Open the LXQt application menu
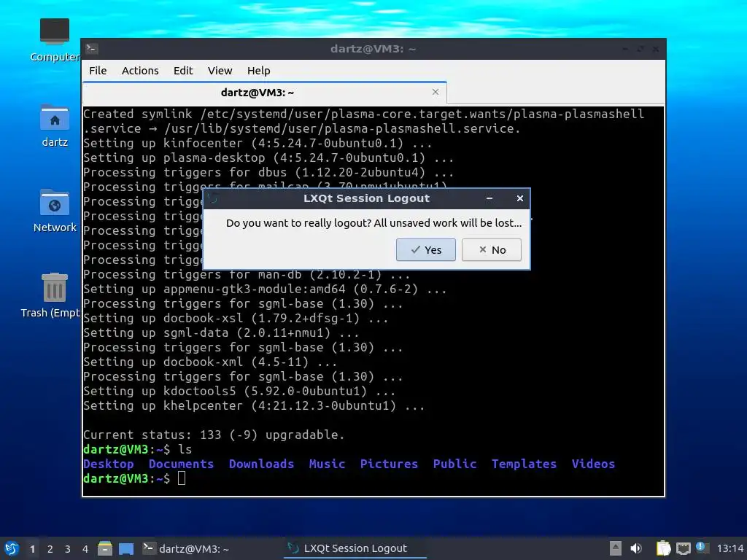 pyautogui.click(x=12, y=548)
